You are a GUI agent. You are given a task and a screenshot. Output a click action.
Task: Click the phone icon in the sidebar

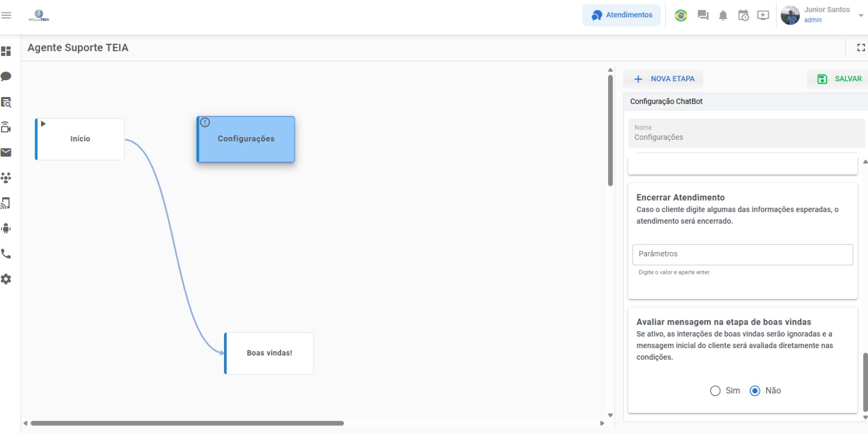click(x=6, y=254)
